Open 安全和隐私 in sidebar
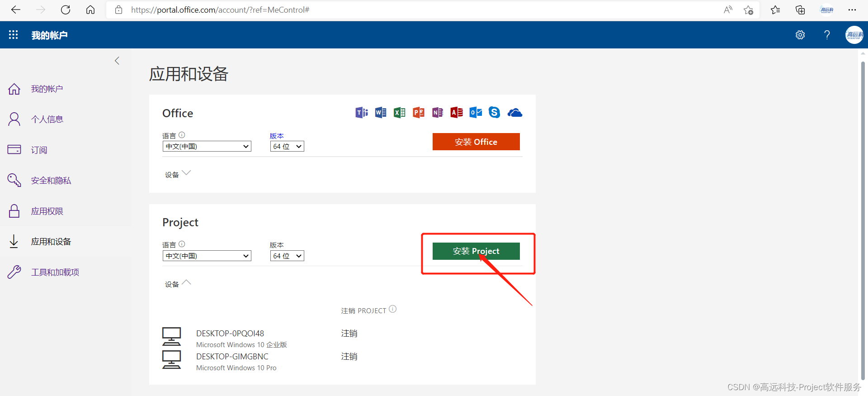 [x=51, y=181]
